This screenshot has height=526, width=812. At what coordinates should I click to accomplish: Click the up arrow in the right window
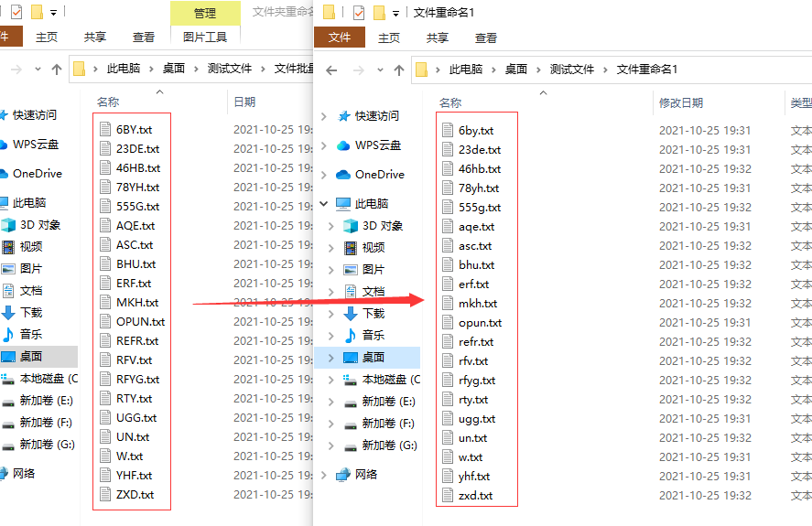point(397,70)
